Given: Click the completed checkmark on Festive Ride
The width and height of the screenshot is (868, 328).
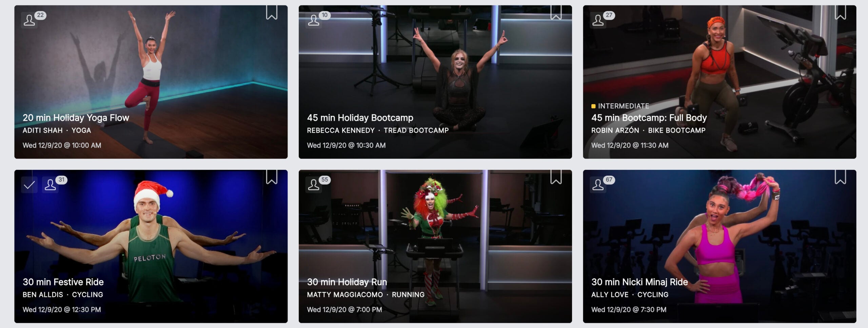Looking at the screenshot, I should [29, 185].
